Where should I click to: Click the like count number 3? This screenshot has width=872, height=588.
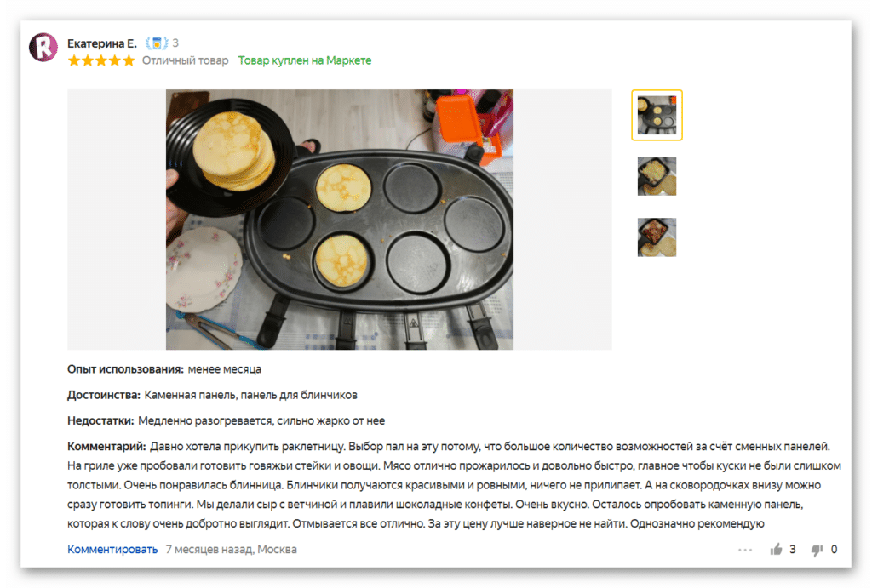tap(793, 549)
